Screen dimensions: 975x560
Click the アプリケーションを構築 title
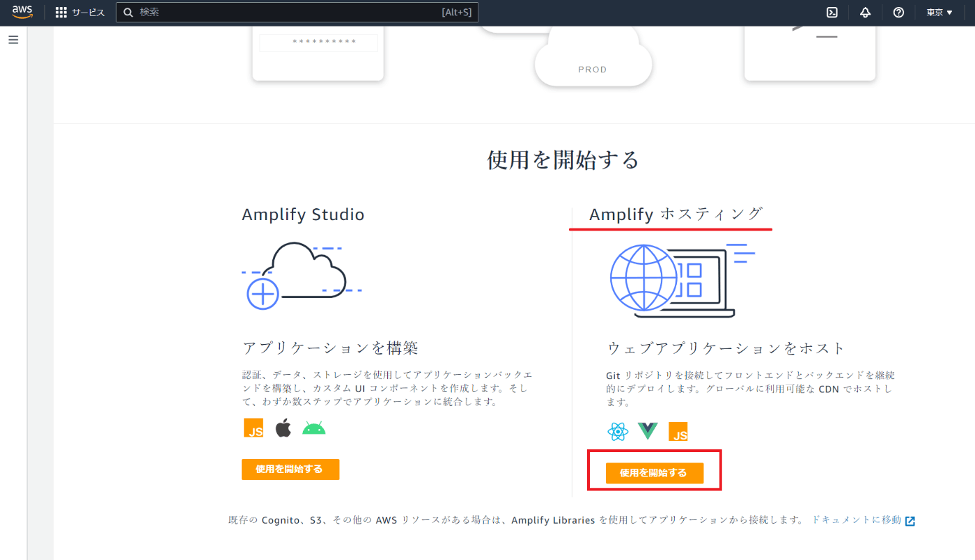click(x=330, y=348)
